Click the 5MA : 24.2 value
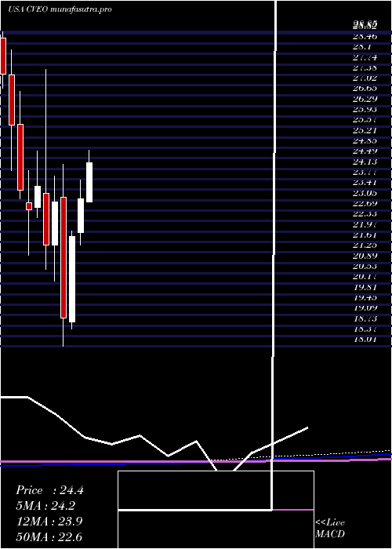This screenshot has height=549, width=392. click(x=45, y=506)
